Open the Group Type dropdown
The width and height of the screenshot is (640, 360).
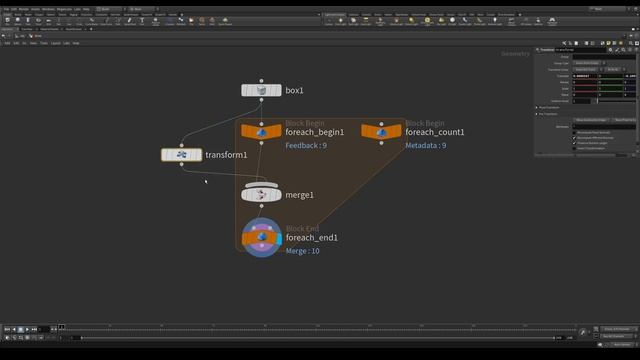(589, 63)
